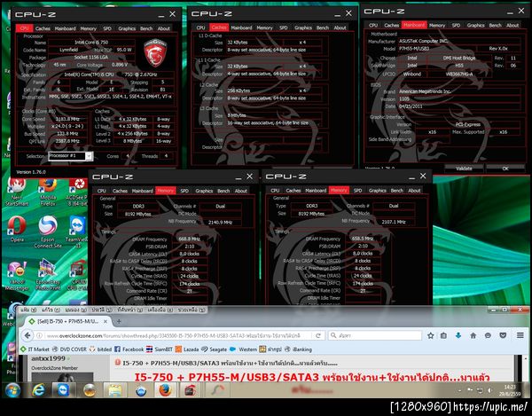Open the DVD COVER bookmark

click(x=69, y=349)
